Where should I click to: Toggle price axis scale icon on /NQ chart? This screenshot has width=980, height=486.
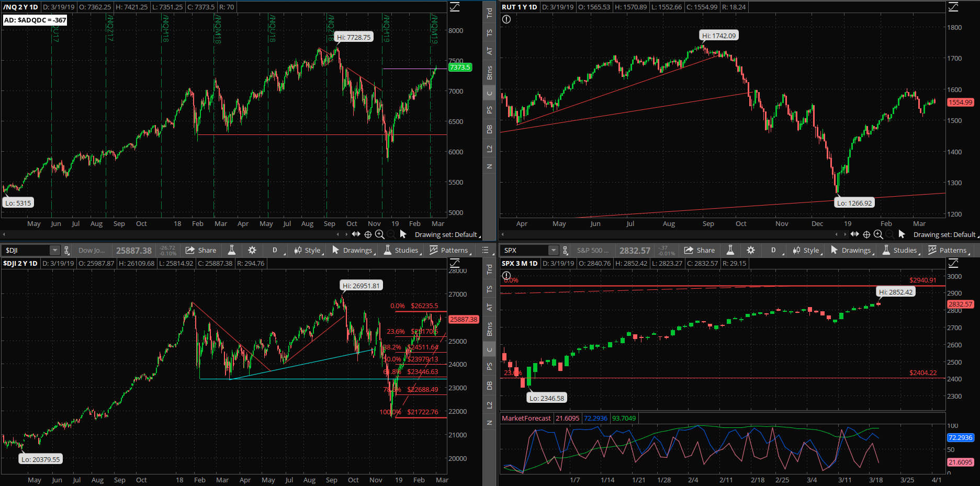click(x=455, y=7)
